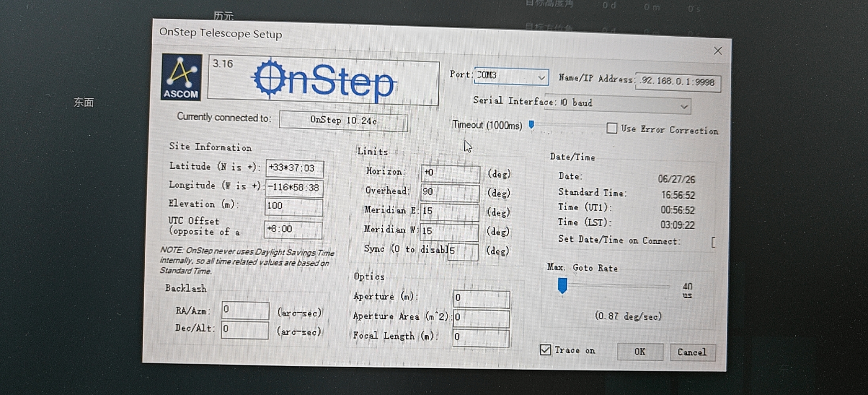Click the ASCOM logo icon
868x395 pixels.
pyautogui.click(x=181, y=77)
